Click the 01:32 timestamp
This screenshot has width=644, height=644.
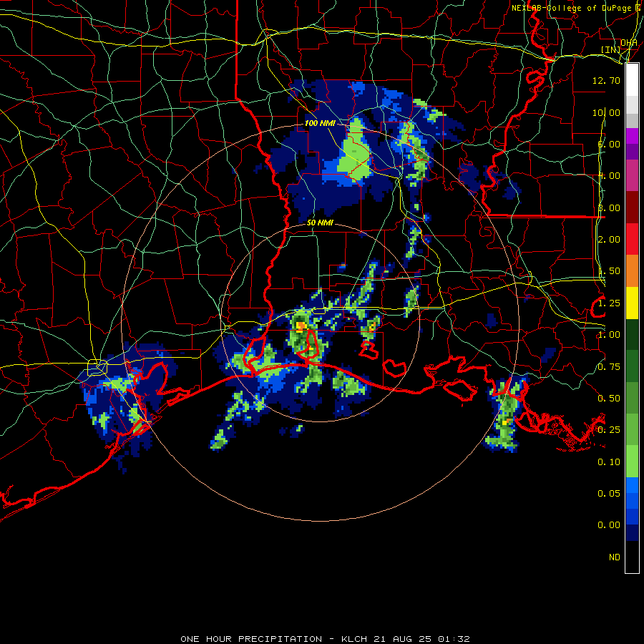[454, 639]
